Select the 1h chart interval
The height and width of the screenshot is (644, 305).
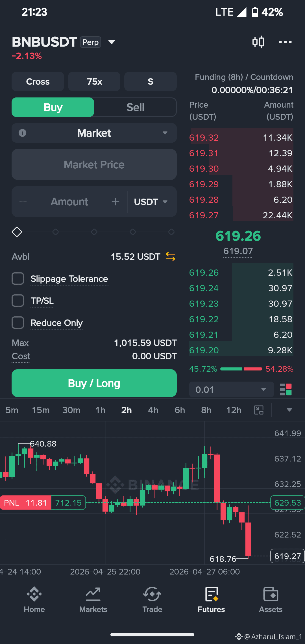[x=100, y=410]
